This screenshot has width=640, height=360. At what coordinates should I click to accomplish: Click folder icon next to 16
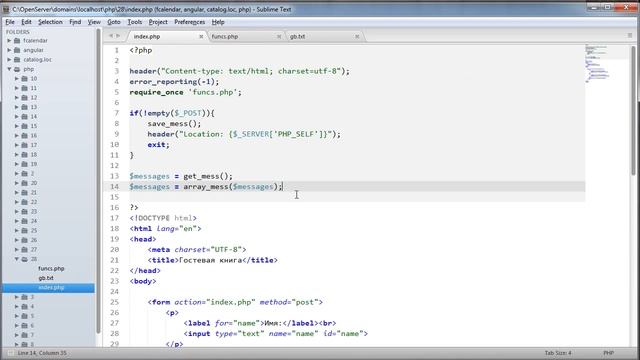24,136
